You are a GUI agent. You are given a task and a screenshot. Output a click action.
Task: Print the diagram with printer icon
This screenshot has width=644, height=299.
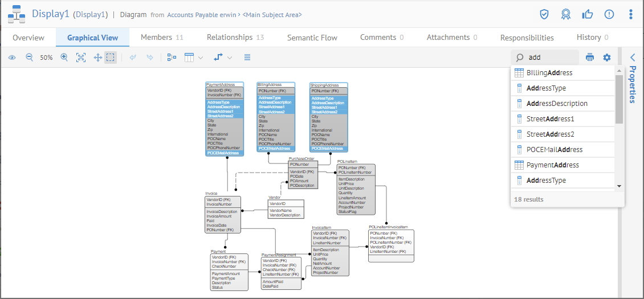[x=590, y=58]
